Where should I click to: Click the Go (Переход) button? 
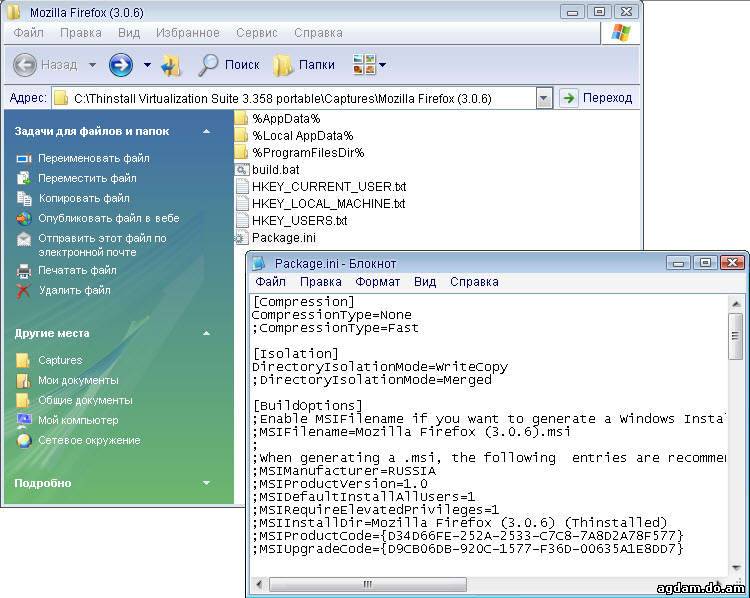tap(596, 98)
